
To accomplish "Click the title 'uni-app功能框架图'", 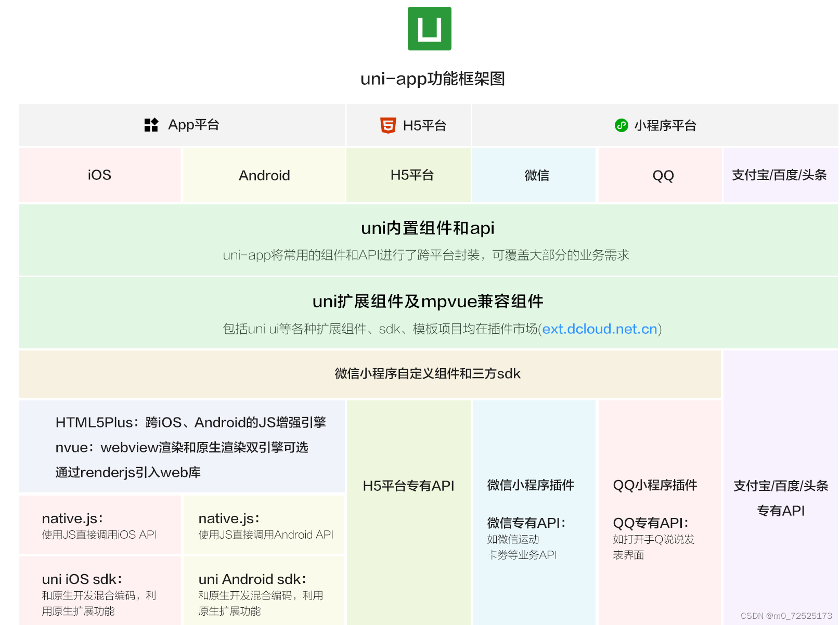I will [433, 79].
